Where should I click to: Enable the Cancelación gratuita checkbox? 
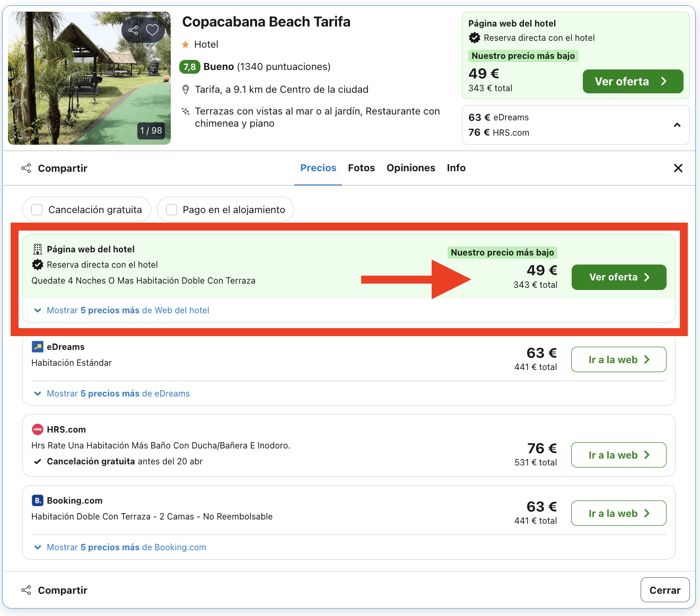tap(37, 210)
